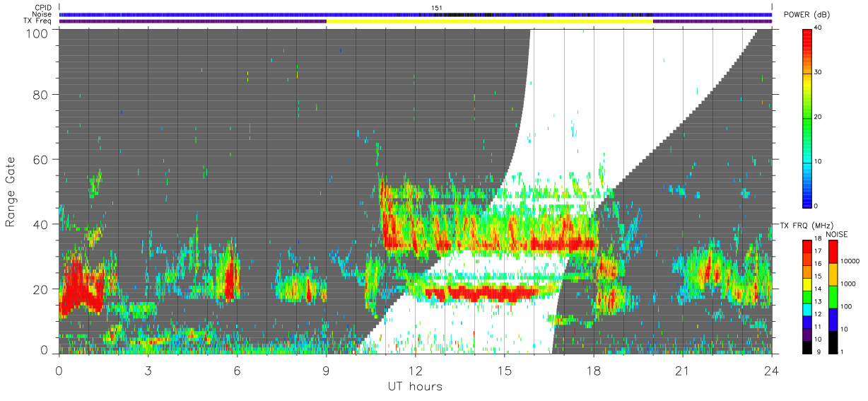Click the NOISE legend title
Screen dimensions: 868x401
tap(835, 234)
